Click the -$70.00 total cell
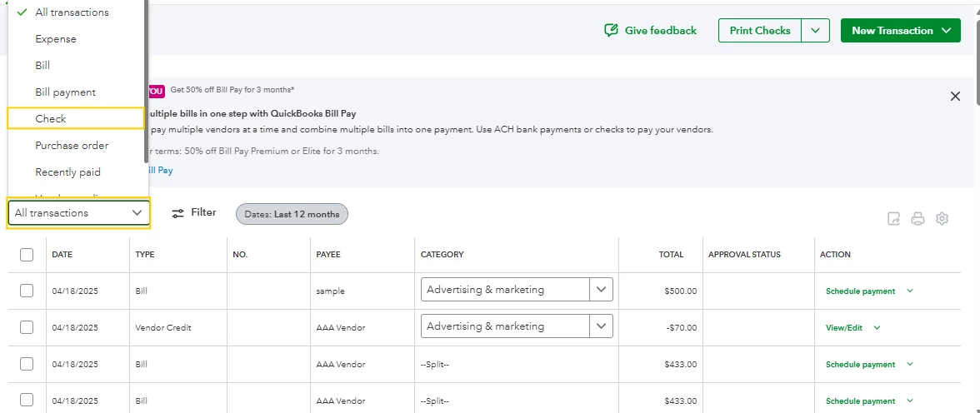Screen dimensions: 980x413 pyautogui.click(x=682, y=328)
